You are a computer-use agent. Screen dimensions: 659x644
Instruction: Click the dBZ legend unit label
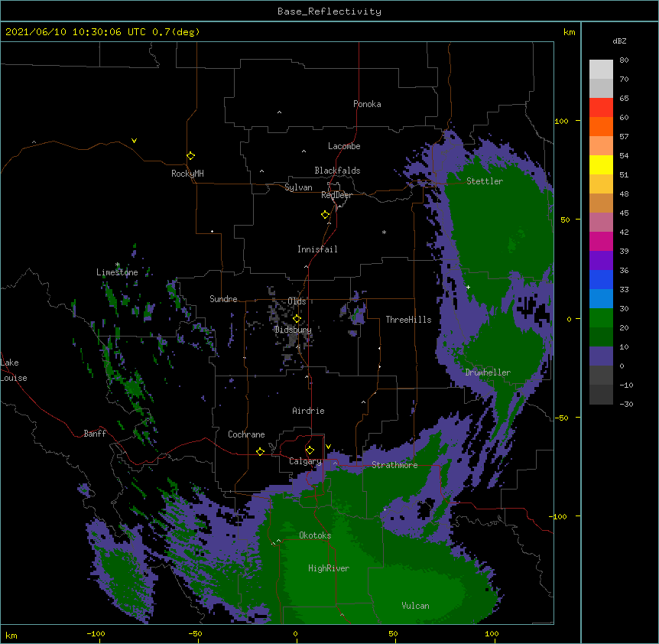(x=619, y=41)
